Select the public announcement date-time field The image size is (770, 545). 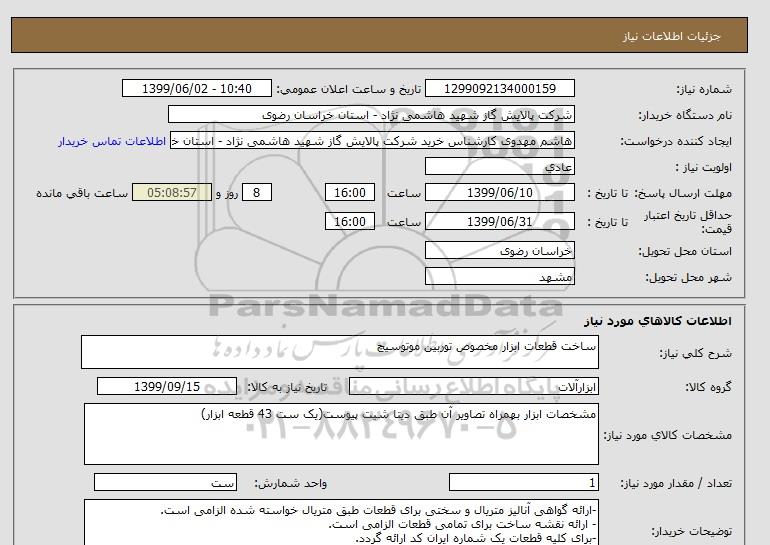tap(195, 89)
